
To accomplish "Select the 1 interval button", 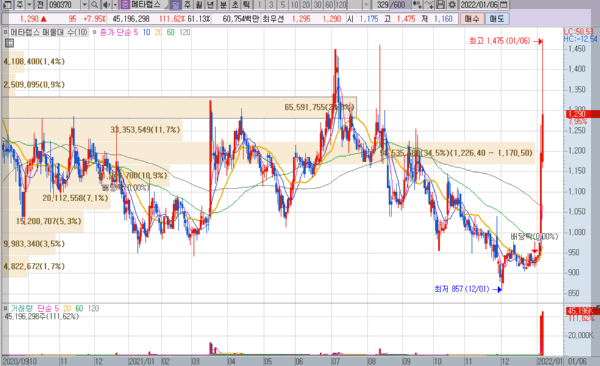I will point(259,5).
